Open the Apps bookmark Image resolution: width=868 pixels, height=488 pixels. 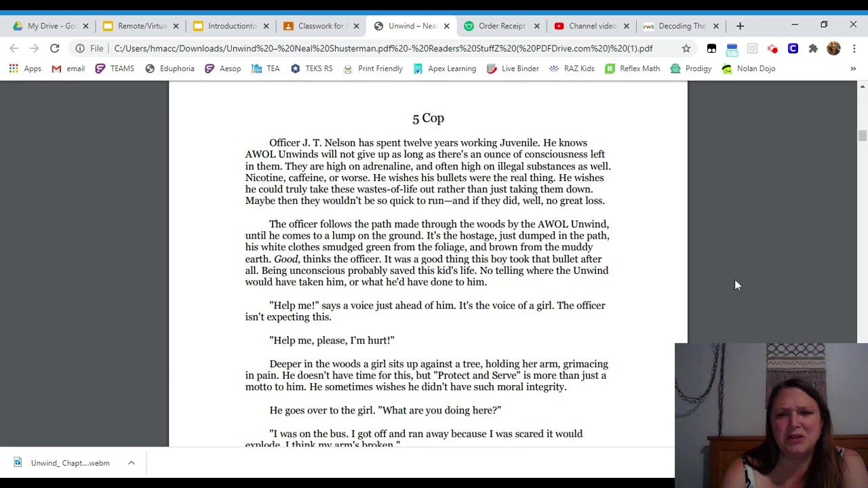[x=25, y=68]
